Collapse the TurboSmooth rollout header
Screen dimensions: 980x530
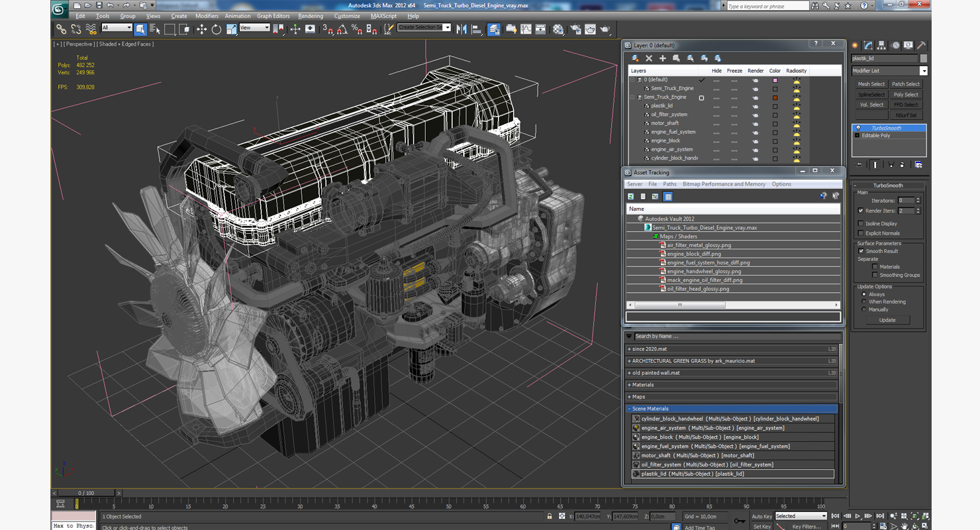(x=888, y=185)
